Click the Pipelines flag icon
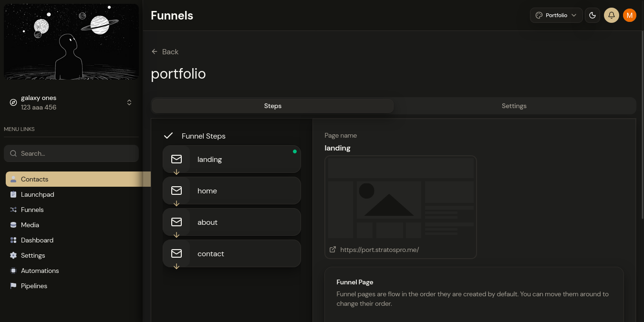 coord(13,286)
